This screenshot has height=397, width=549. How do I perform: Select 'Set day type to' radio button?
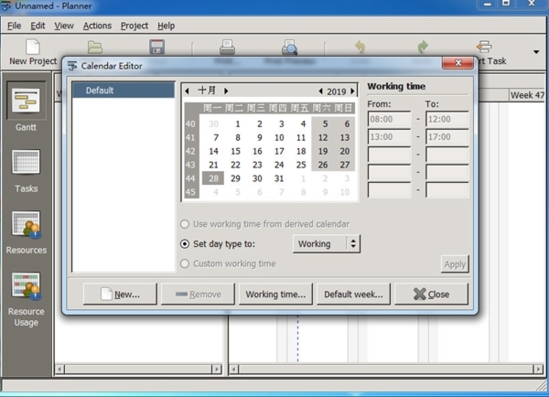point(185,244)
